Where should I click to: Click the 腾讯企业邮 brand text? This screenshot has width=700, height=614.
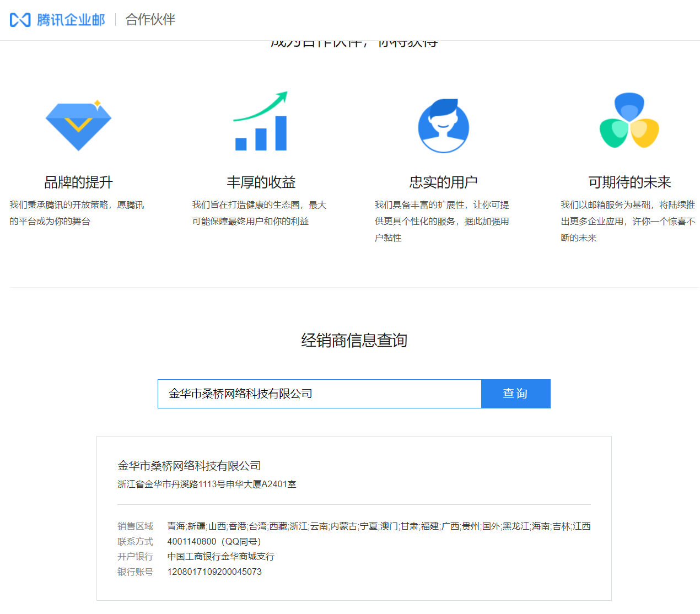point(71,20)
